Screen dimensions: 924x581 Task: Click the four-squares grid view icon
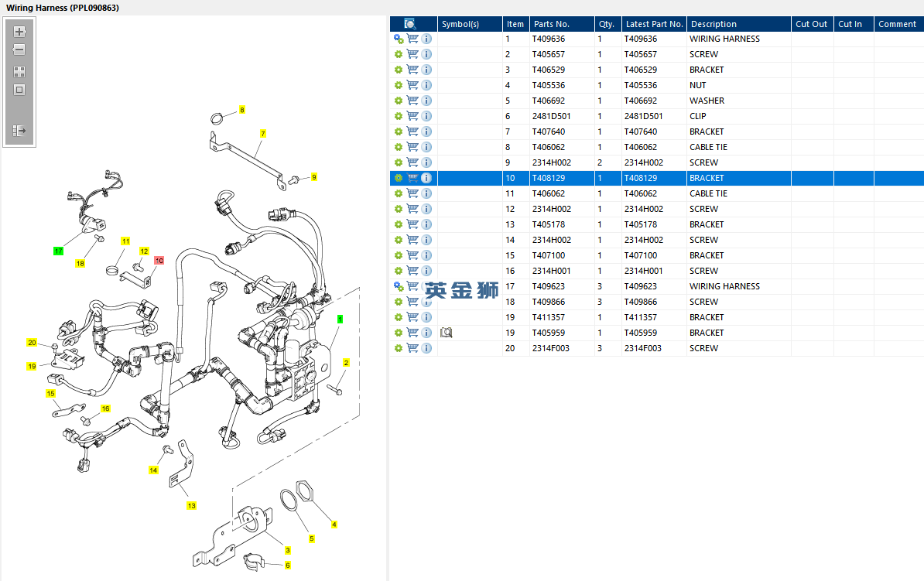pos(19,72)
